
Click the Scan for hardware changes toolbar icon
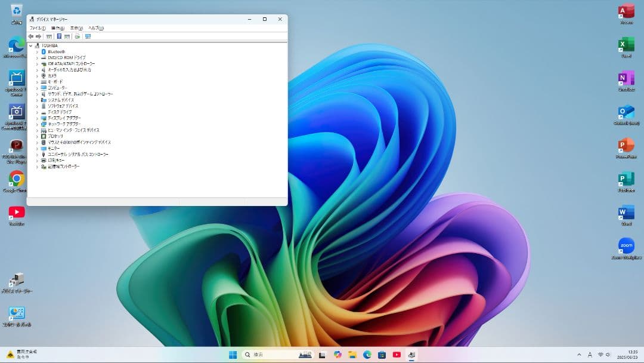point(77,36)
